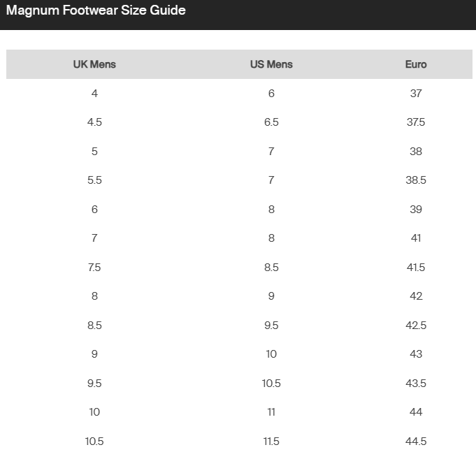Image resolution: width=476 pixels, height=452 pixels.
Task: Click Euro size 44.5 cell
Action: (x=416, y=442)
